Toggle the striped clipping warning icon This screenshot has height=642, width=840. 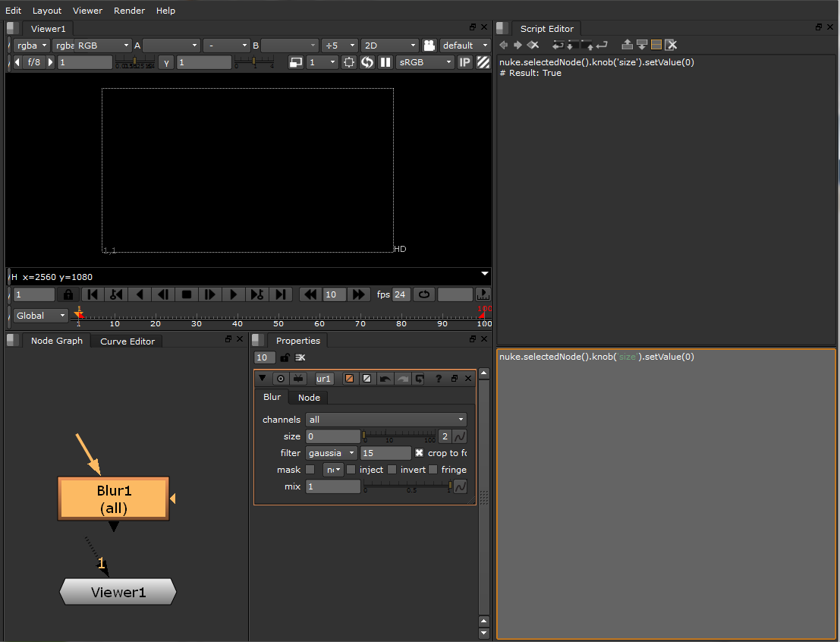483,62
